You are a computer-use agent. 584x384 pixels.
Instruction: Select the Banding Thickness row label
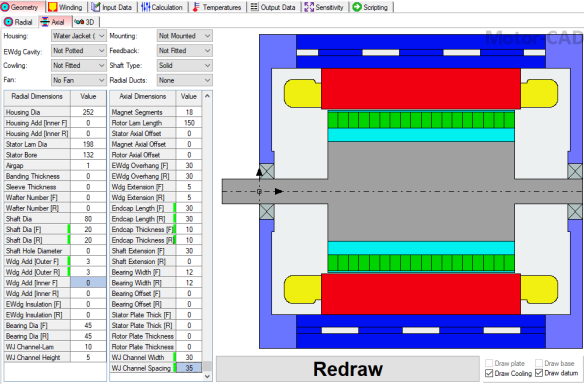tap(37, 176)
